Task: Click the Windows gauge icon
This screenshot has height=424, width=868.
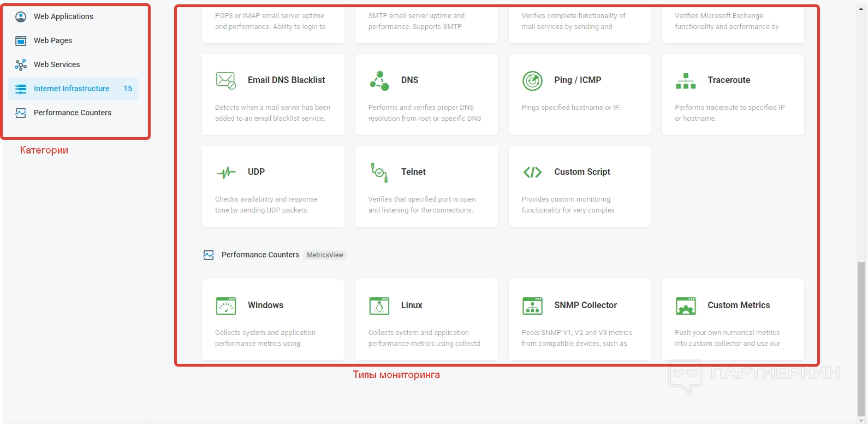Action: [x=225, y=306]
